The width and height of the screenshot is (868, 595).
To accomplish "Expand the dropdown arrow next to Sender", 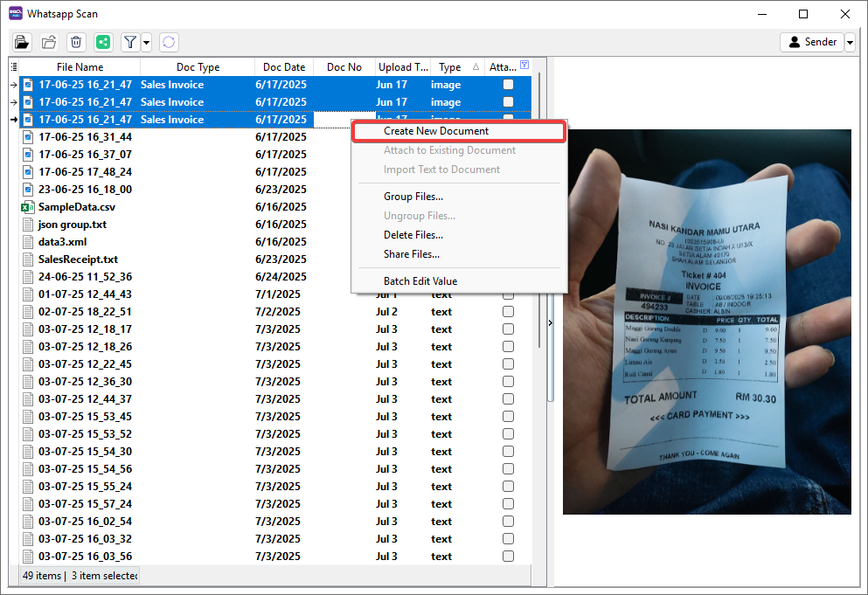I will (850, 42).
